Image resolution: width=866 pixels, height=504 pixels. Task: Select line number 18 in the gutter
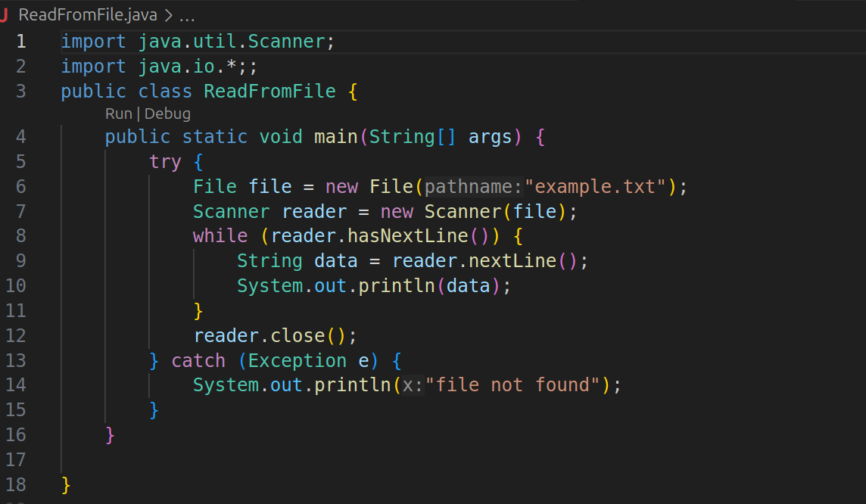20,484
